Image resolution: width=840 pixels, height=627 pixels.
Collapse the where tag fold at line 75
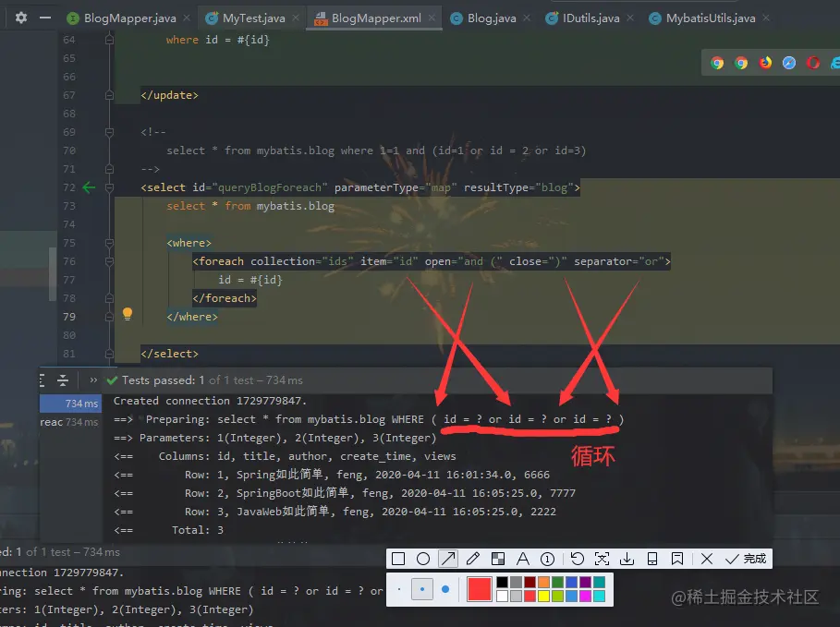[x=109, y=243]
